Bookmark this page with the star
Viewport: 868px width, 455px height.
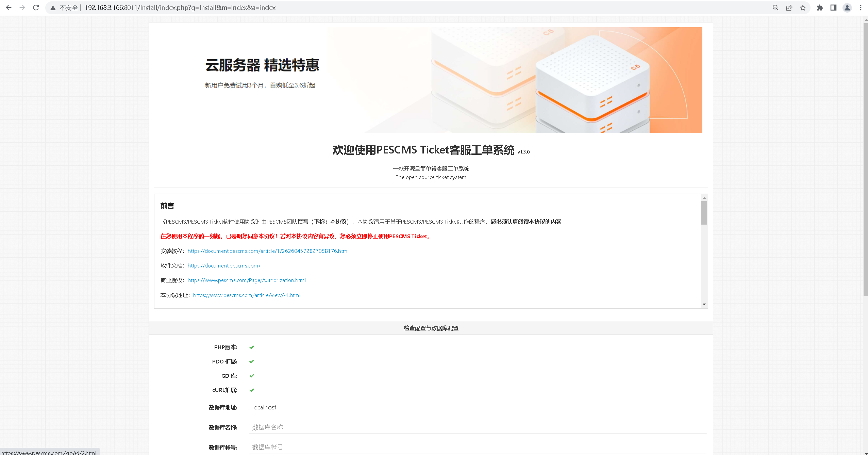803,7
